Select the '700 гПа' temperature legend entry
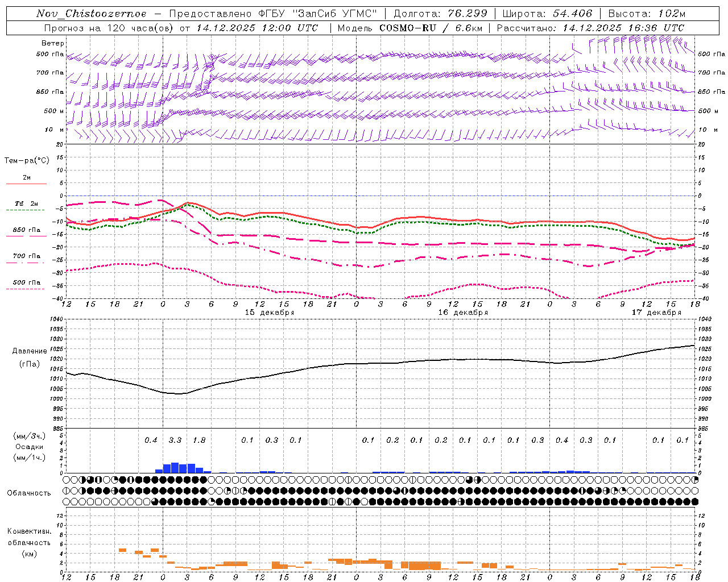The image size is (728, 582). (27, 256)
